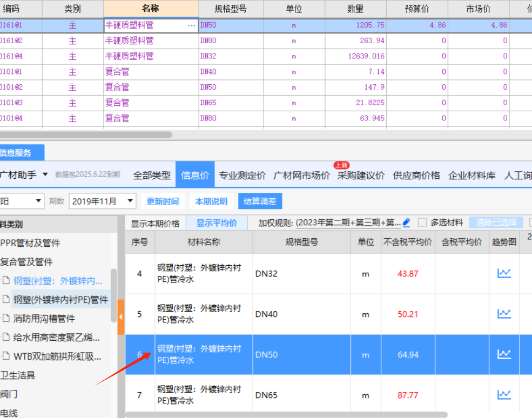Edit the weighting rule pencil icon

[x=407, y=223]
